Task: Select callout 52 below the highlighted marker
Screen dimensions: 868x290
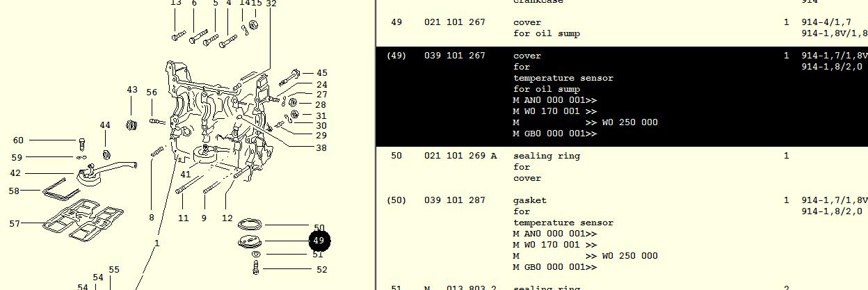Action: pyautogui.click(x=321, y=270)
